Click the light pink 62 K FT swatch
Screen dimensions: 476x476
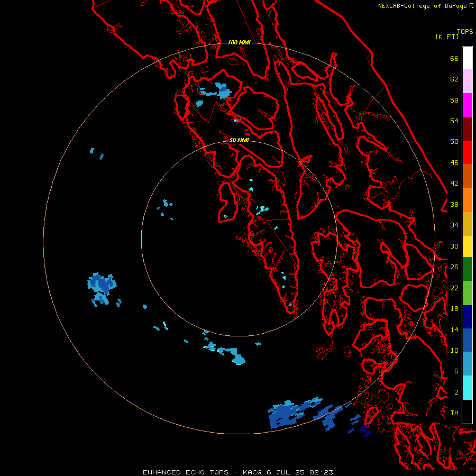coord(467,81)
